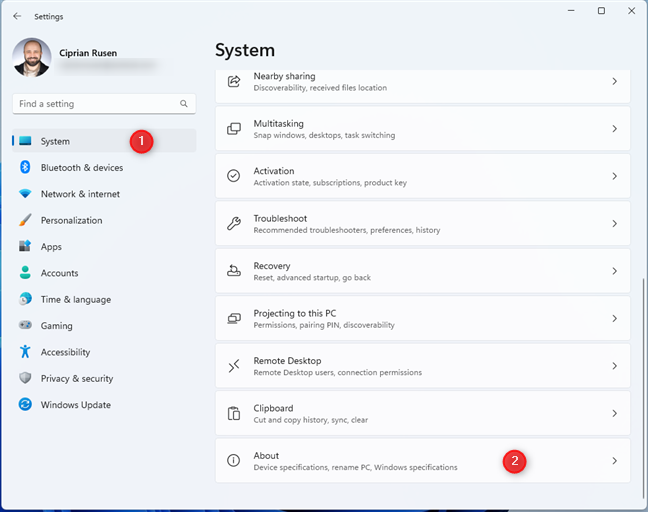Image resolution: width=648 pixels, height=512 pixels.
Task: Close the Settings window
Action: [x=631, y=11]
